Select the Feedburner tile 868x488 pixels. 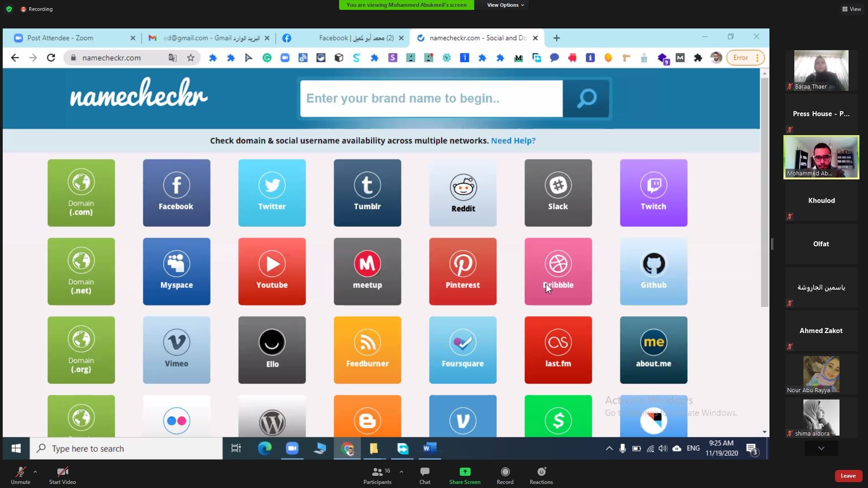pos(367,350)
